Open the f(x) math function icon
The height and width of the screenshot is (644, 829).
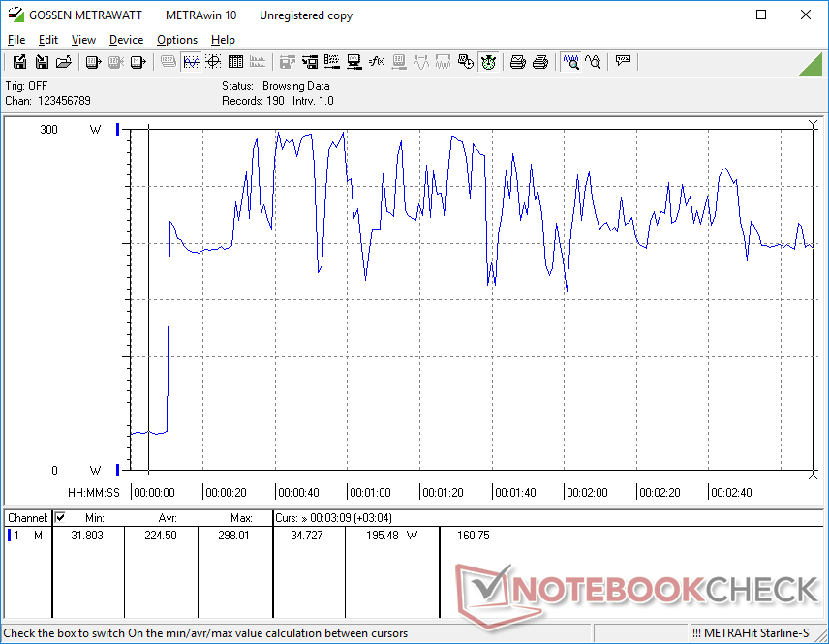376,62
